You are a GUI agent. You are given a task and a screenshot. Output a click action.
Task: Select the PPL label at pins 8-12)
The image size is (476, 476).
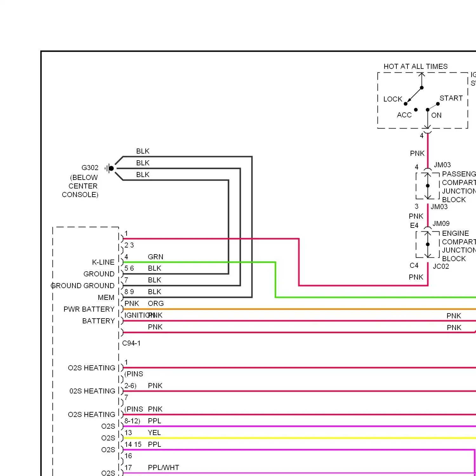(155, 421)
